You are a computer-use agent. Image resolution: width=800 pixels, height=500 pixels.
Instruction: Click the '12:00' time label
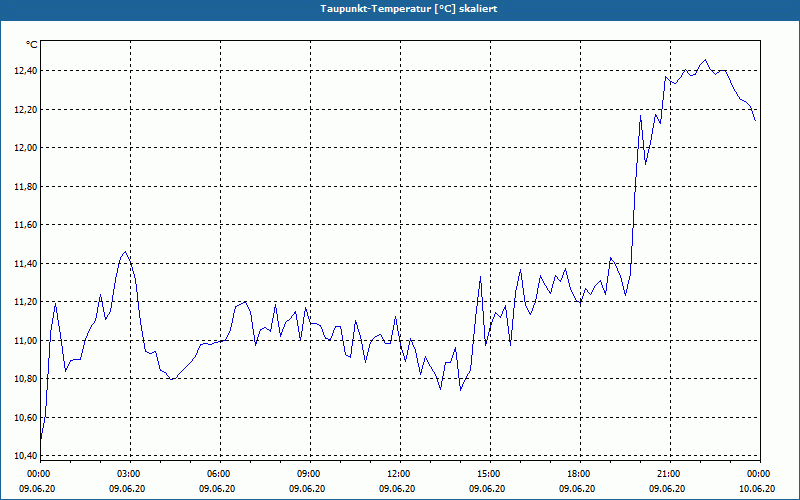pyautogui.click(x=397, y=474)
